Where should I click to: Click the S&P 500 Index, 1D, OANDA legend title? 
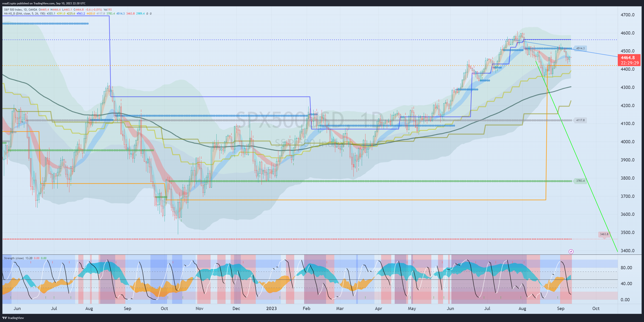21,10
